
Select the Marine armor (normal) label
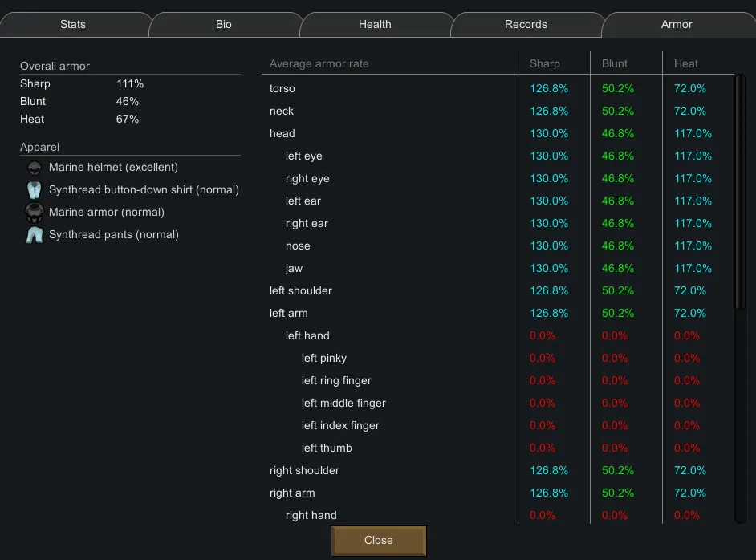tap(107, 213)
